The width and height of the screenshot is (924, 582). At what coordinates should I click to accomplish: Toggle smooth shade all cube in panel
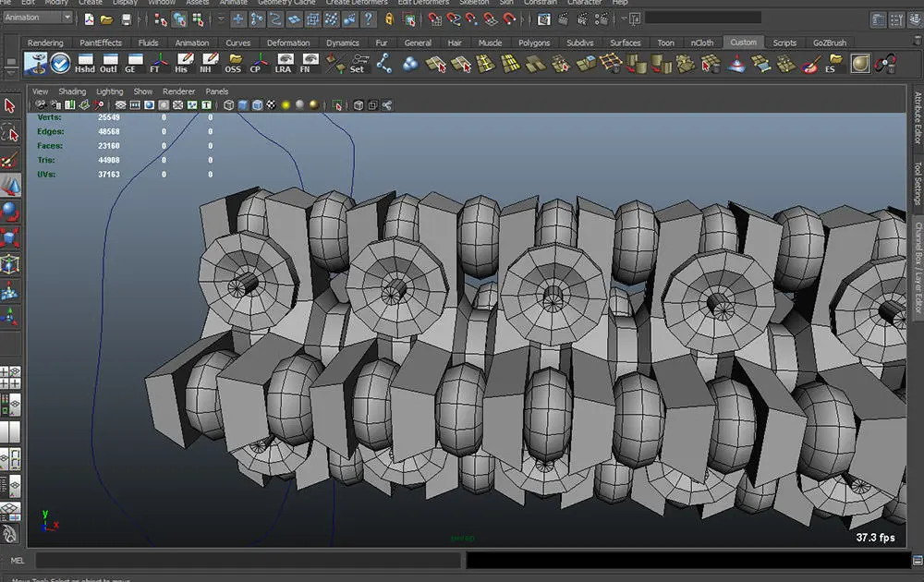(243, 105)
